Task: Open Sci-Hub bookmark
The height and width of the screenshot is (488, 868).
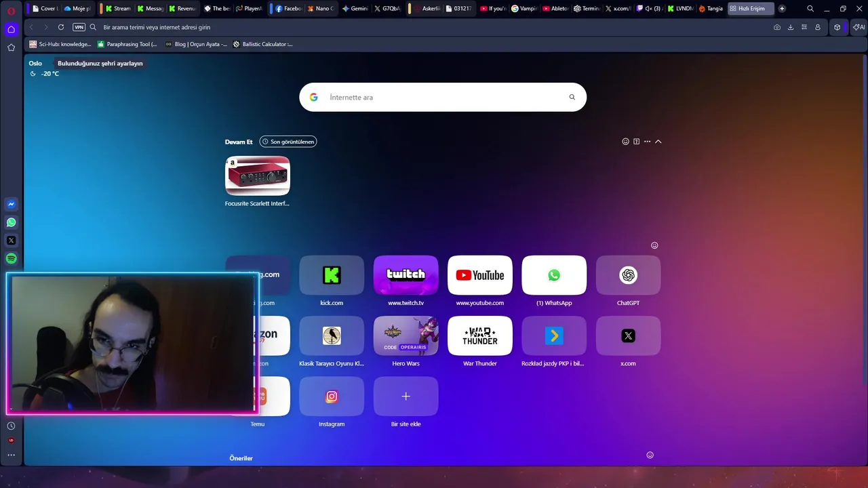Action: [x=60, y=44]
